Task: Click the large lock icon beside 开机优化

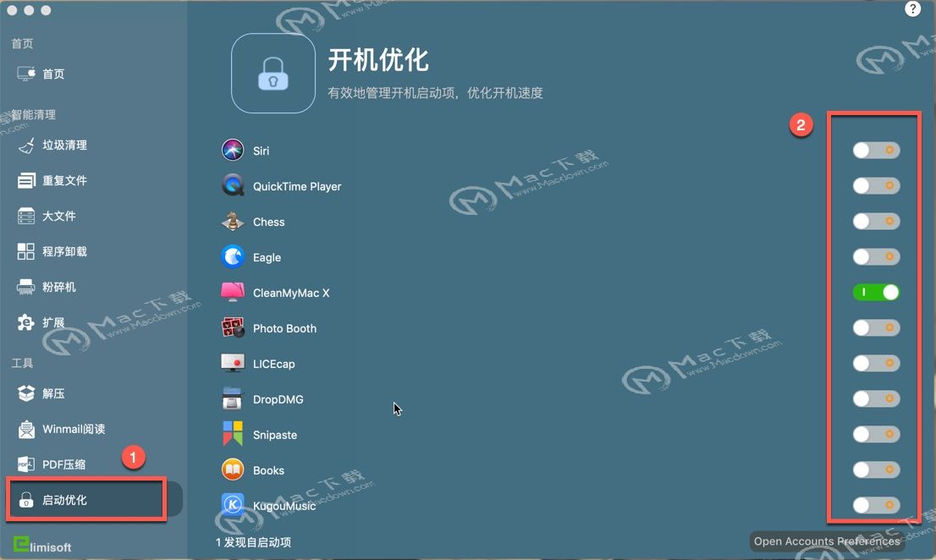Action: click(x=273, y=74)
